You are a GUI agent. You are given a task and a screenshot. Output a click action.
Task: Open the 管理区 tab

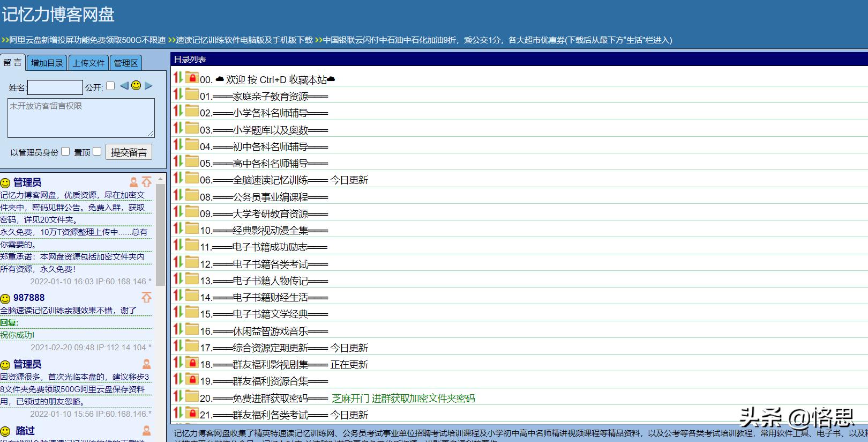point(126,63)
